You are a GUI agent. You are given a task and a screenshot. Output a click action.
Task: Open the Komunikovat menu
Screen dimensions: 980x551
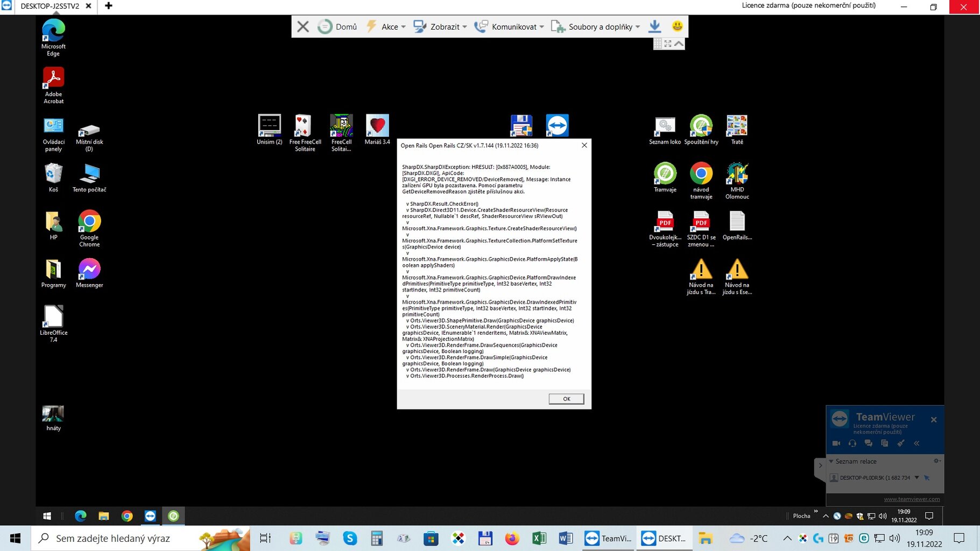point(509,26)
